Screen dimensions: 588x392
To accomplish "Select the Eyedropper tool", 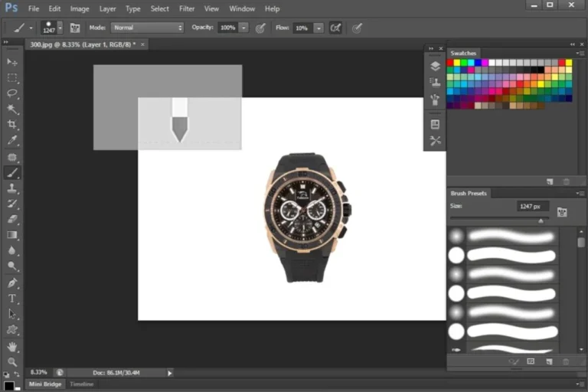I will 12,140.
